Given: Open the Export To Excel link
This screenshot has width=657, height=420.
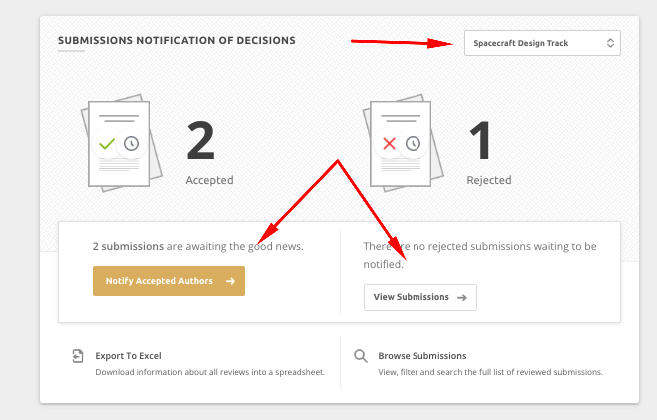Looking at the screenshot, I should [128, 356].
